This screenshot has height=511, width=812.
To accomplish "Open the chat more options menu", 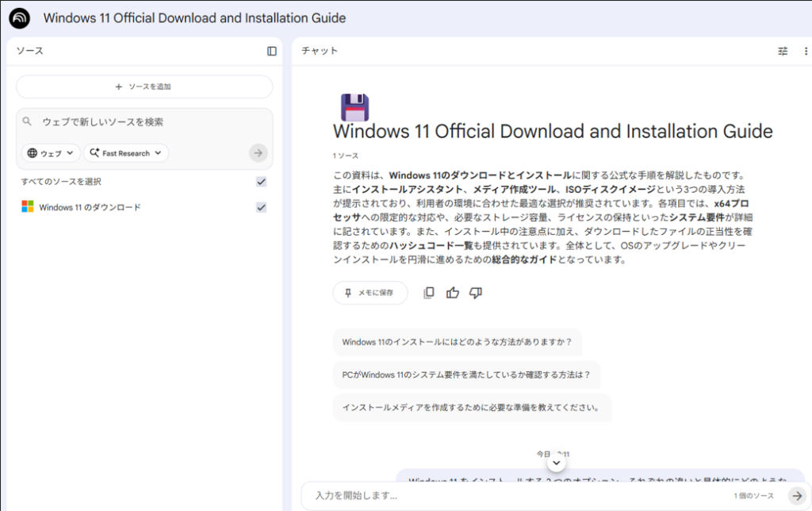I will coord(806,51).
